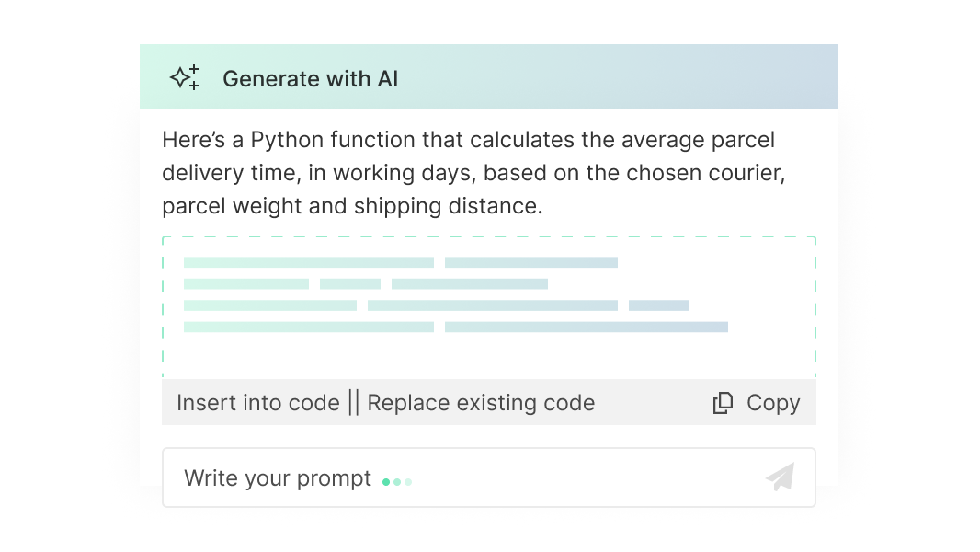
Task: Click the third line of code placeholder
Action: pos(436,305)
